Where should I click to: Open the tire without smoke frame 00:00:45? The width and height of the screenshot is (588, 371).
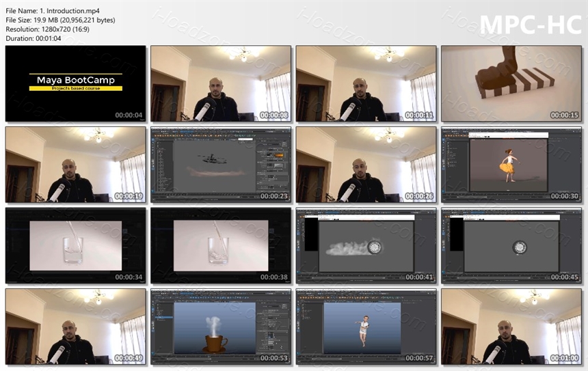coord(511,245)
